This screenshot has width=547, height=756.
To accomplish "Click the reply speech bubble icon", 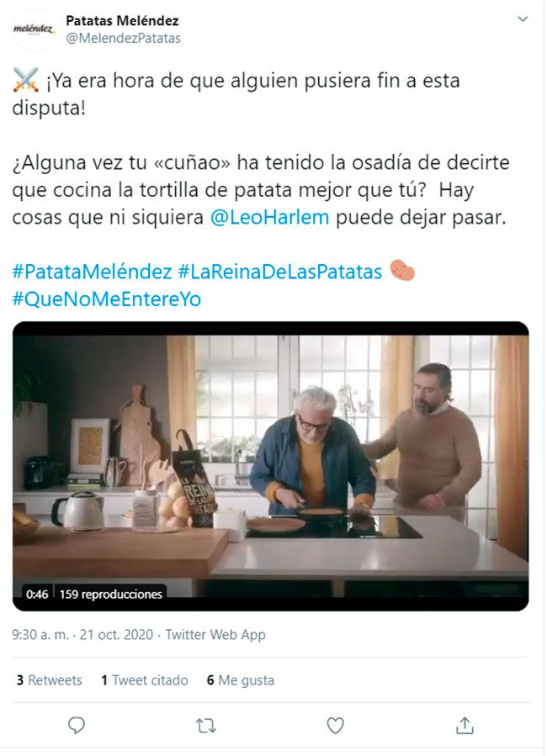I will click(77, 725).
